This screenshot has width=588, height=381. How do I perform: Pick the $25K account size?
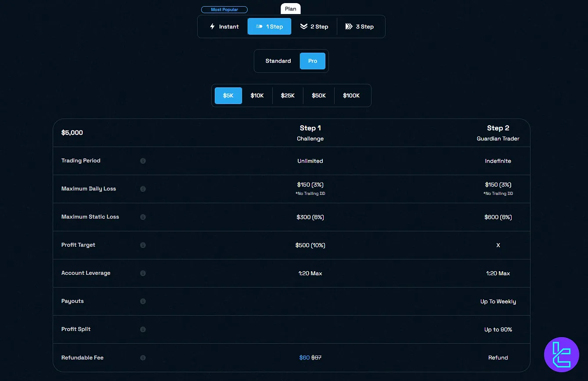[x=288, y=96]
